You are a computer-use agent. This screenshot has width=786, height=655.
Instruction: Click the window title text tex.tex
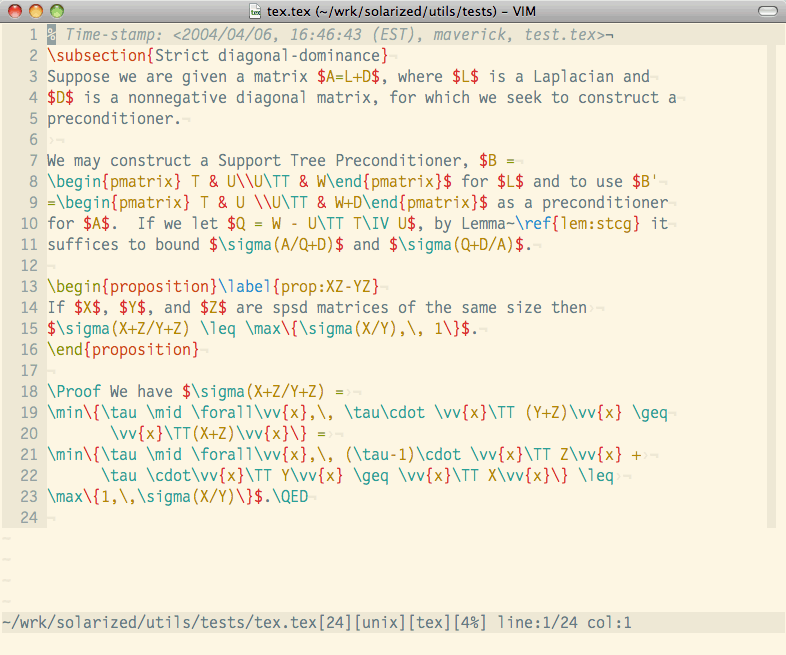(x=293, y=11)
